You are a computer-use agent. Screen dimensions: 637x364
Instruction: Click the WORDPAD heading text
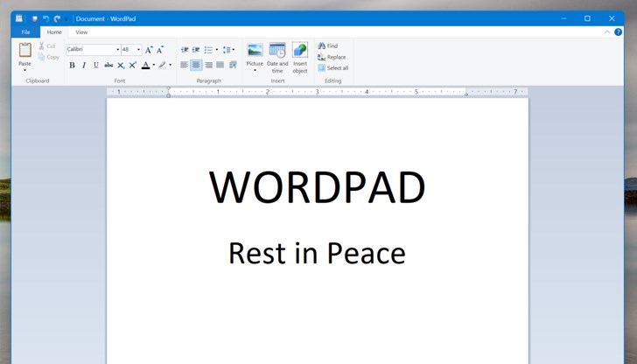[x=317, y=187]
